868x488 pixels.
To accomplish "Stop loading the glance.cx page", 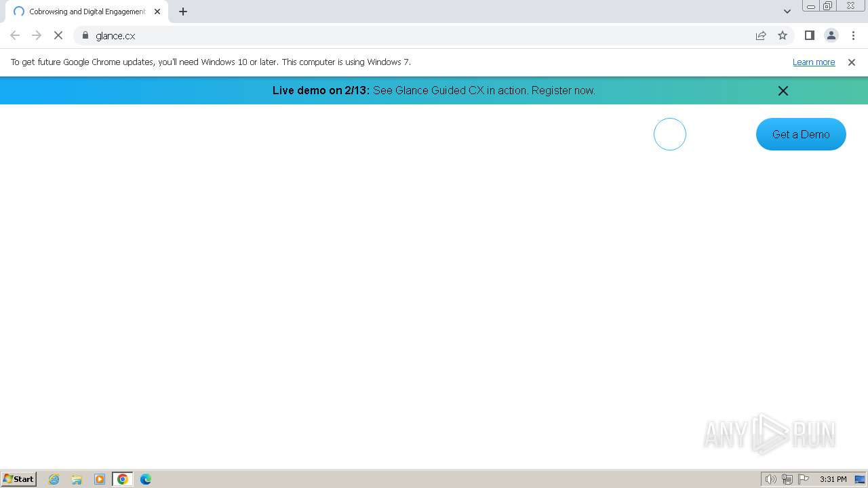I will pos(58,35).
